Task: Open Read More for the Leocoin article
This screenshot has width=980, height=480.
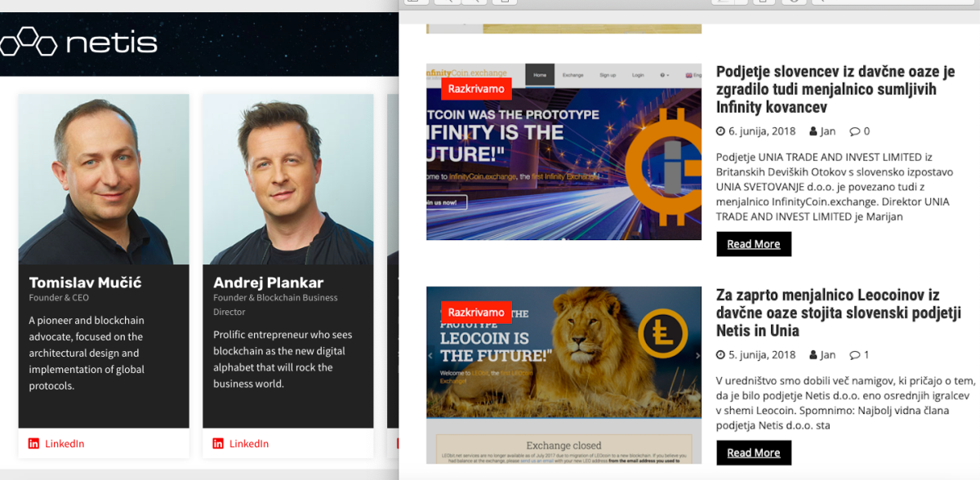Action: [x=754, y=453]
